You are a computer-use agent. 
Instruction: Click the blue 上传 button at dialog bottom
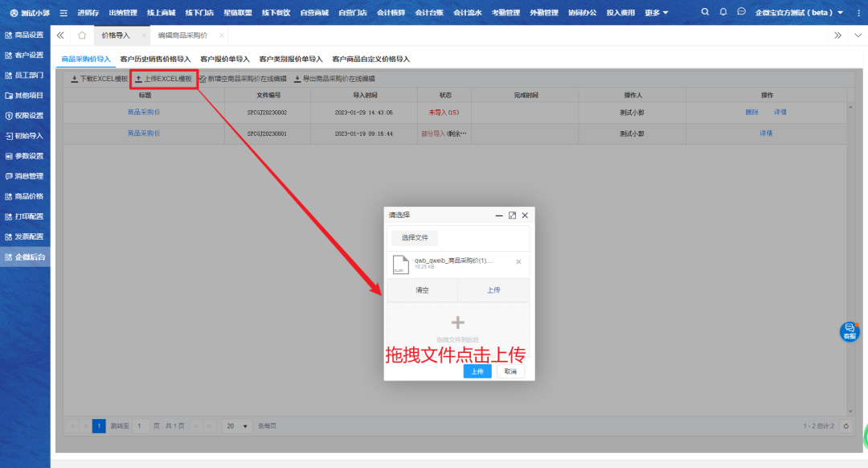tap(477, 372)
